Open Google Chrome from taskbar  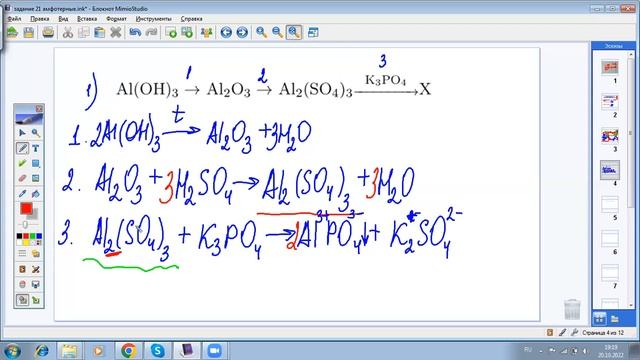128,351
